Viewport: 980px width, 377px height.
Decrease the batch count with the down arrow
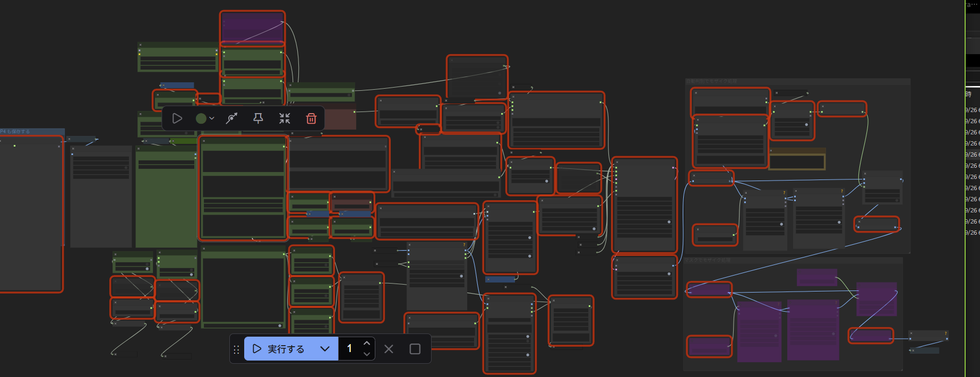[x=367, y=354]
